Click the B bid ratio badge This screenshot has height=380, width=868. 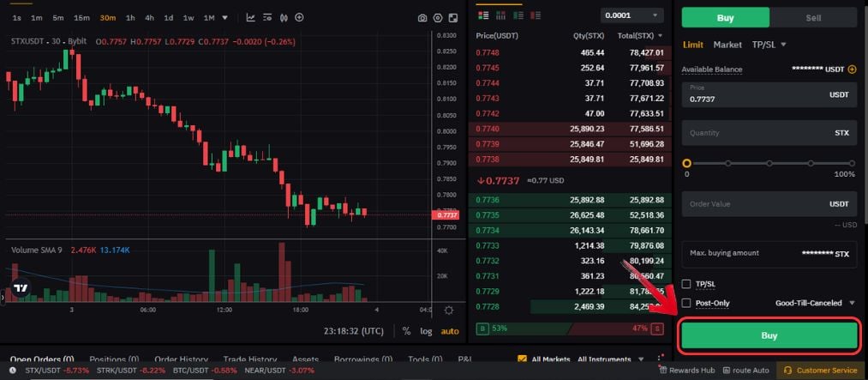(x=482, y=329)
